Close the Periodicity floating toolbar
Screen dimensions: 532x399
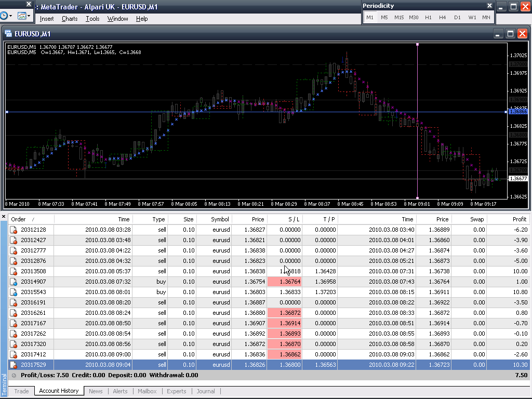tap(489, 6)
